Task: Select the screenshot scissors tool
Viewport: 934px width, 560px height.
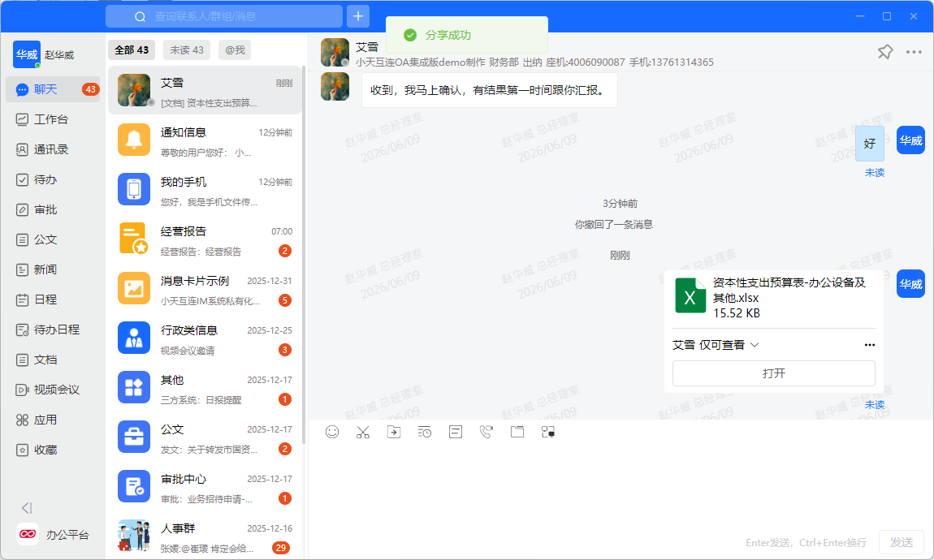Action: tap(363, 432)
